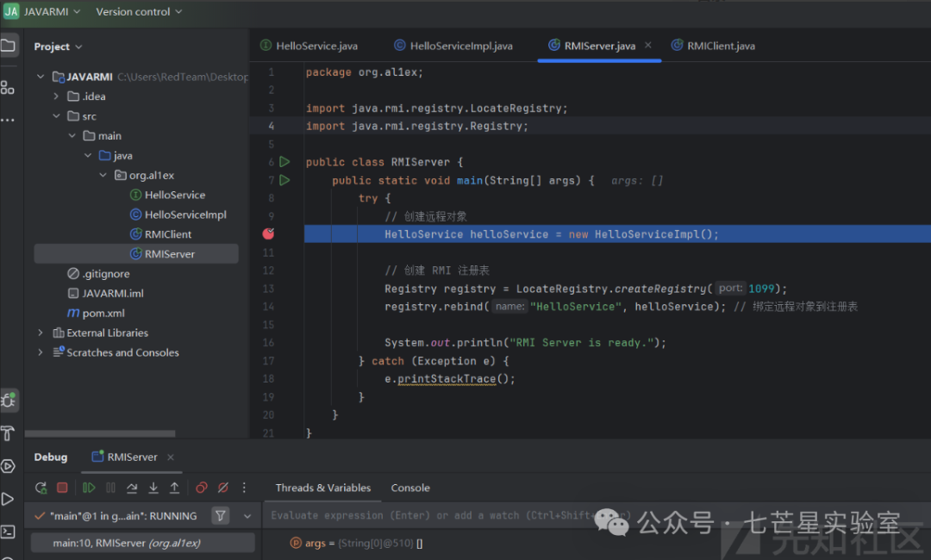Image resolution: width=931 pixels, height=560 pixels.
Task: Expand Scratches and Consoles node
Action: 41,352
